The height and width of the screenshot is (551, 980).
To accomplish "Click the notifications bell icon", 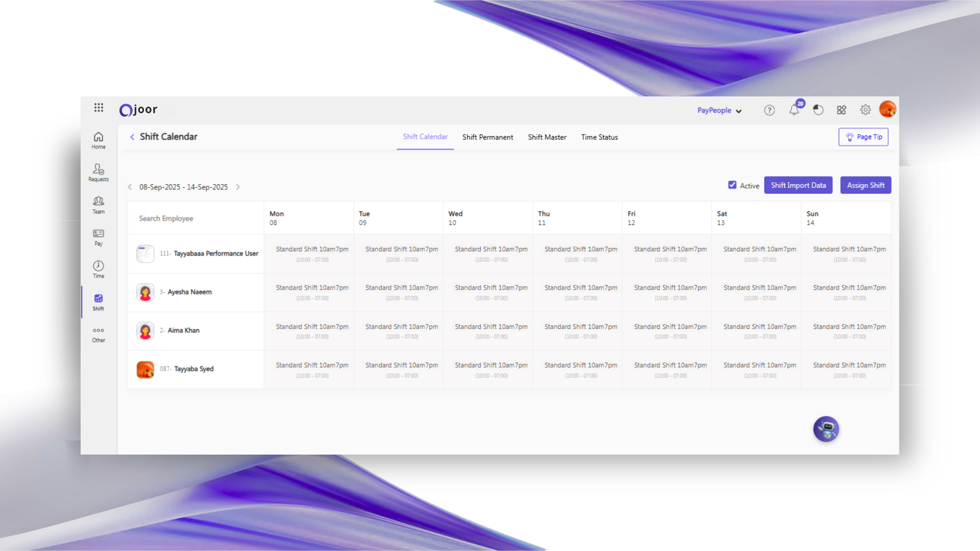I will tap(794, 110).
